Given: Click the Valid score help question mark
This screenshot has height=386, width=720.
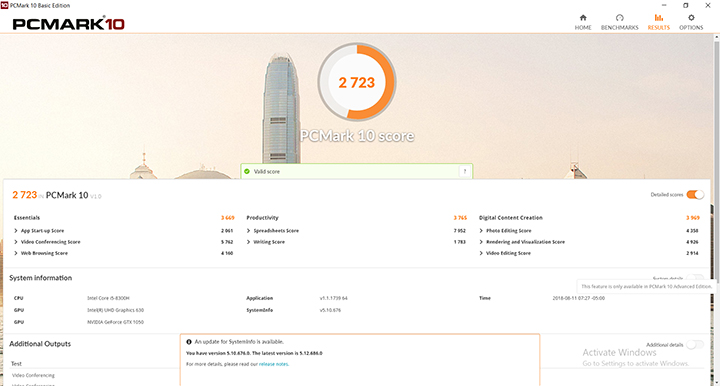Looking at the screenshot, I should 465,171.
